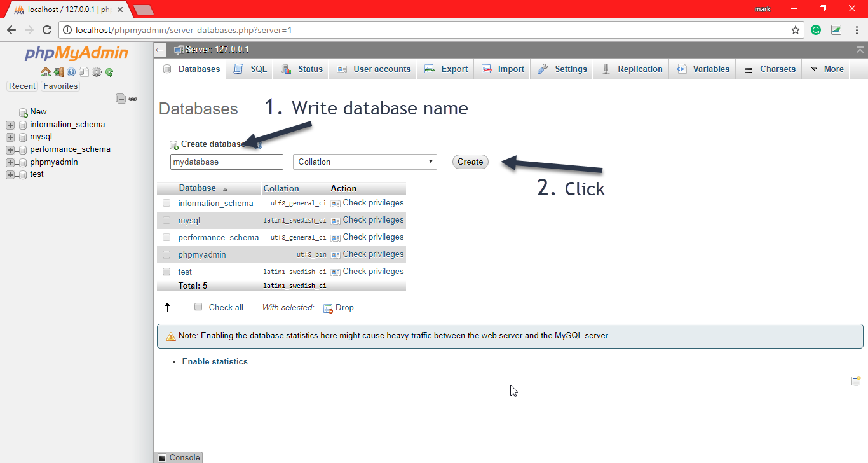Click privileges icon in performance_schema row
The width and height of the screenshot is (868, 463).
(x=336, y=237)
